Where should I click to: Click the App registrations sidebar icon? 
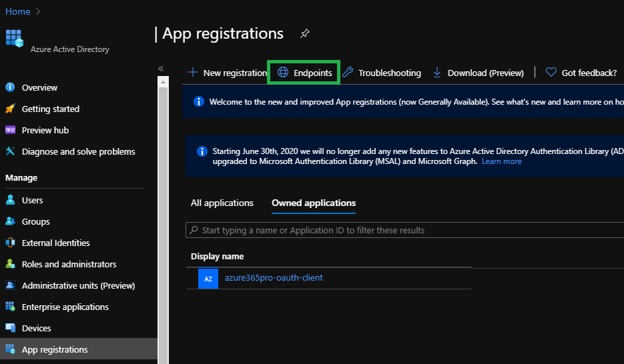[x=11, y=349]
